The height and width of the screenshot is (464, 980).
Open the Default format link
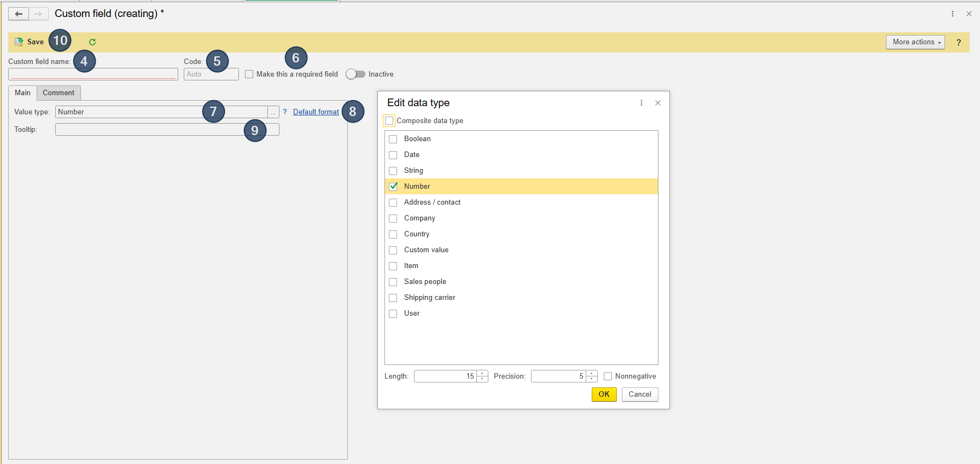pyautogui.click(x=316, y=112)
